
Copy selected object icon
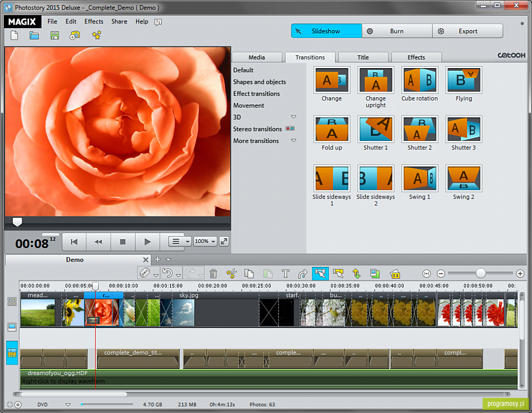point(249,274)
